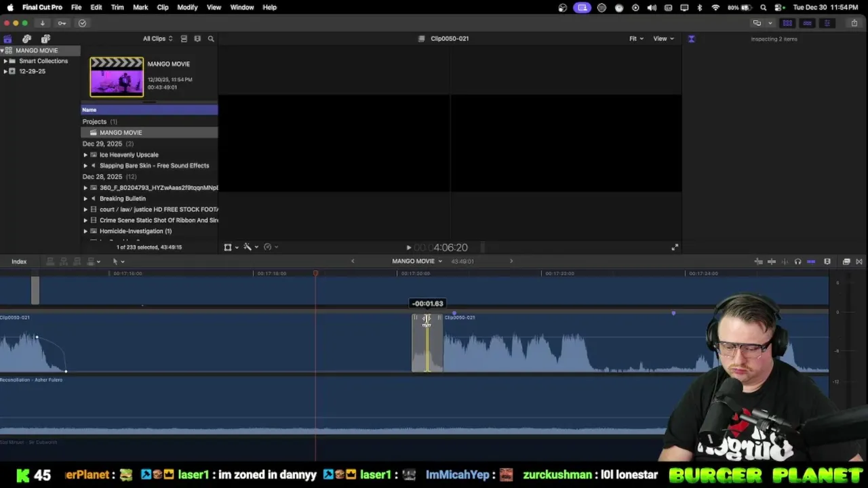Expand Ice Heavenly Upscale clip

click(85, 155)
